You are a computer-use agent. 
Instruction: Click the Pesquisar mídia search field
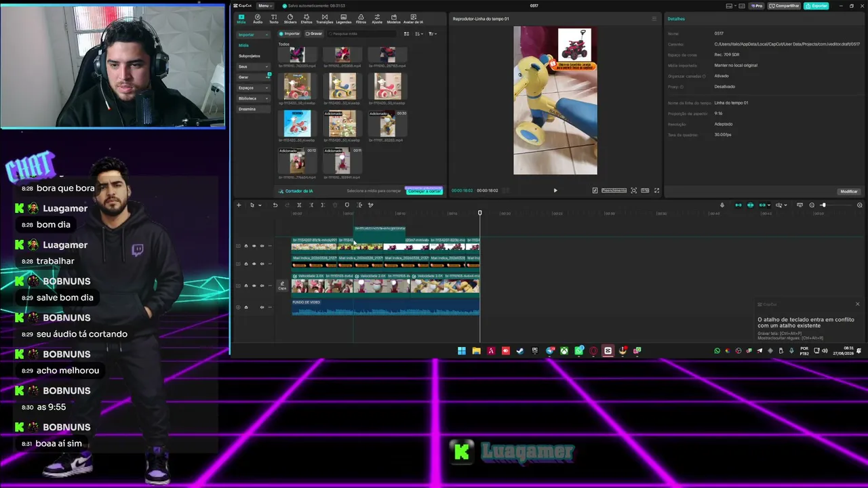363,33
